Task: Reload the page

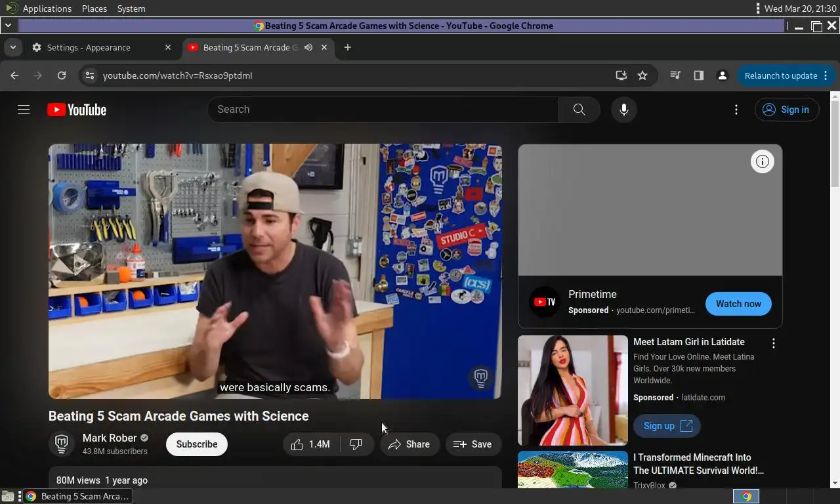Action: point(62,75)
